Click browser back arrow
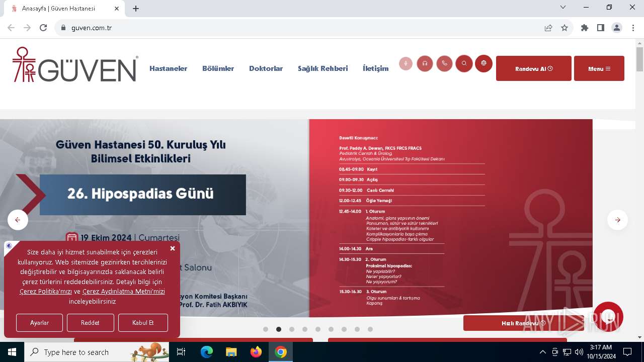 (x=11, y=28)
